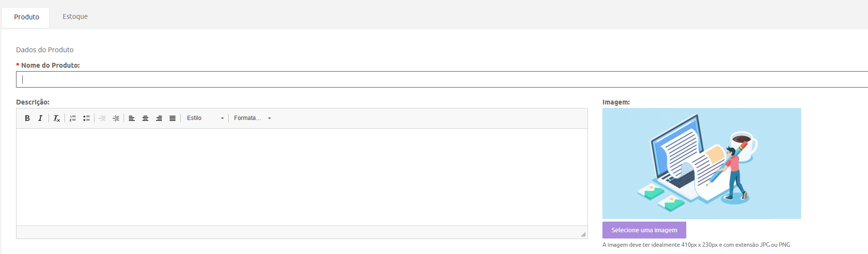
Task: Open the Formata... dropdown
Action: 252,118
